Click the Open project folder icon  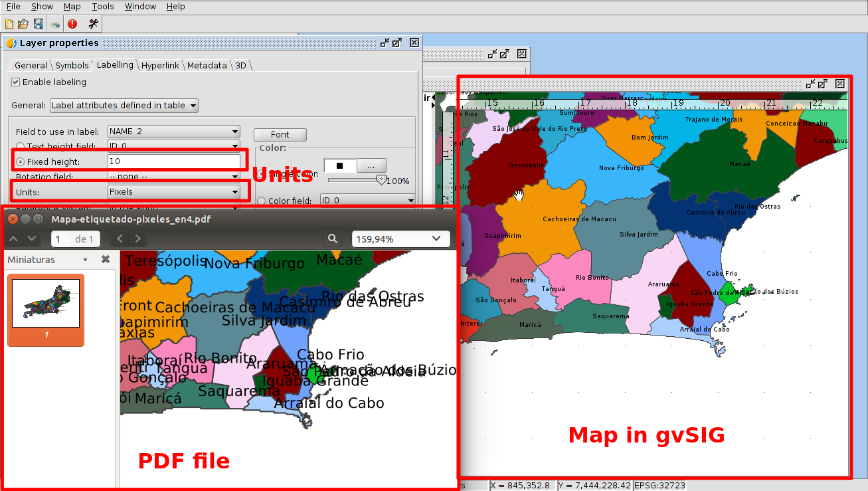pyautogui.click(x=23, y=24)
